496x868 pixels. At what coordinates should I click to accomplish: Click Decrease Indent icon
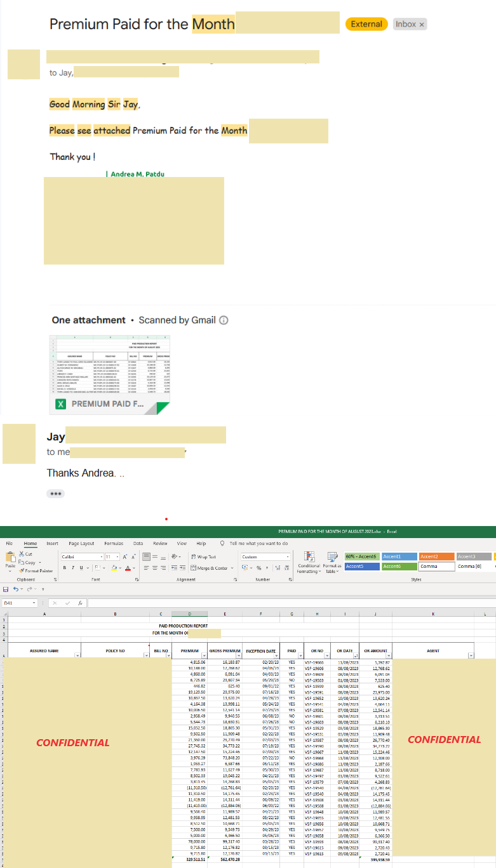[174, 568]
